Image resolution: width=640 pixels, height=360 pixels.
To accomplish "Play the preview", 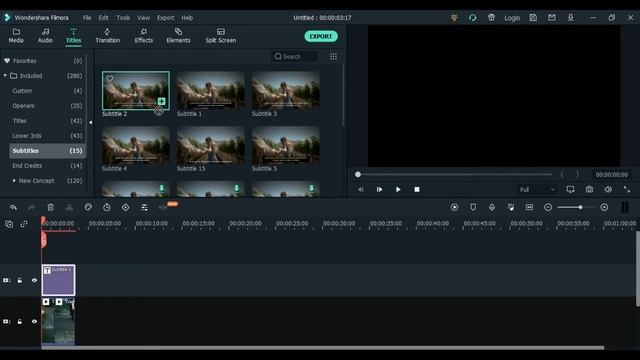I will click(x=398, y=189).
